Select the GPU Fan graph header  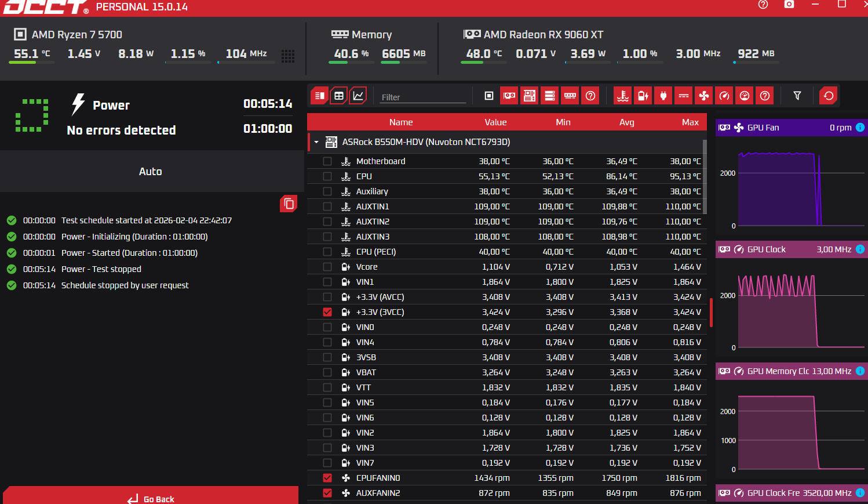pyautogui.click(x=791, y=128)
